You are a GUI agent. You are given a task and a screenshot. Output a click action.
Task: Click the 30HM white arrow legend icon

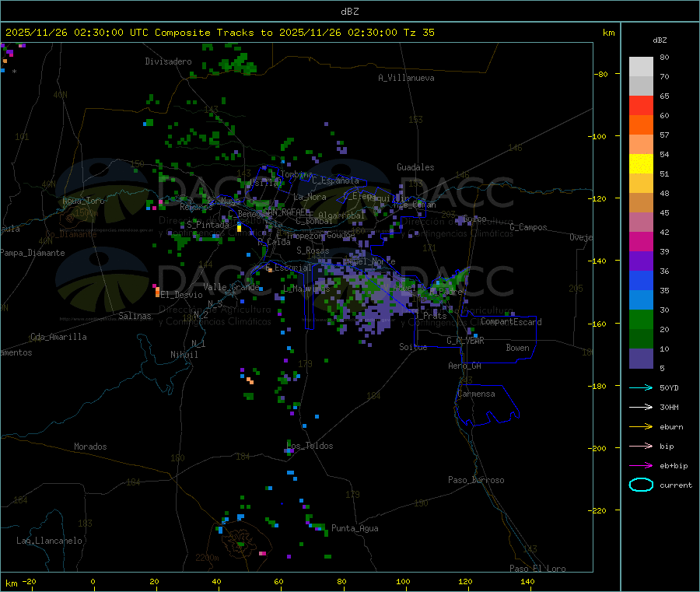tap(641, 407)
